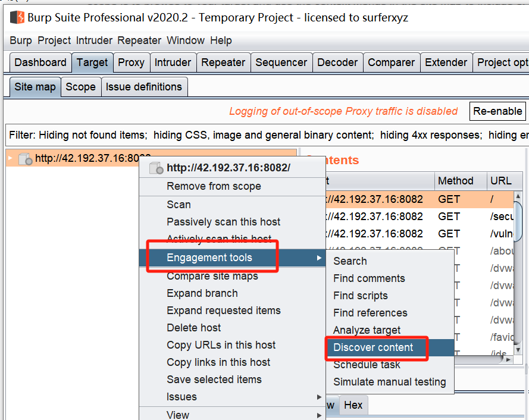Screen dimensions: 529x420
Task: Switch to the Comparer tab
Action: click(392, 62)
